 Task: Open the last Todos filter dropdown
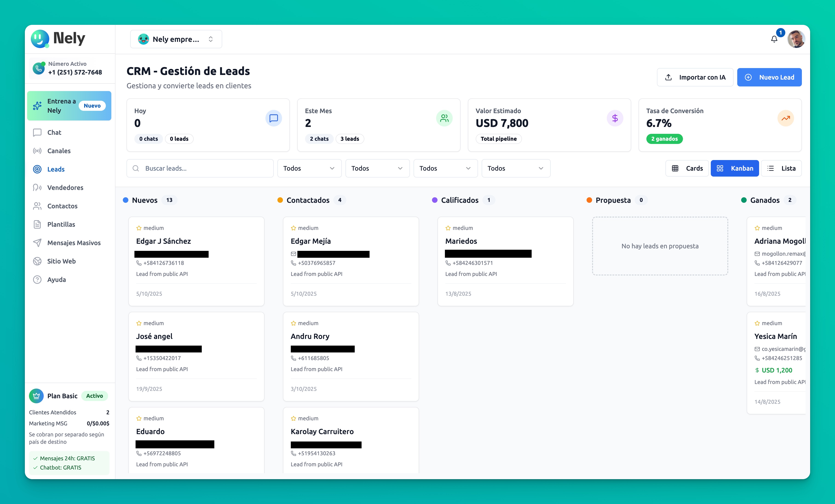515,168
